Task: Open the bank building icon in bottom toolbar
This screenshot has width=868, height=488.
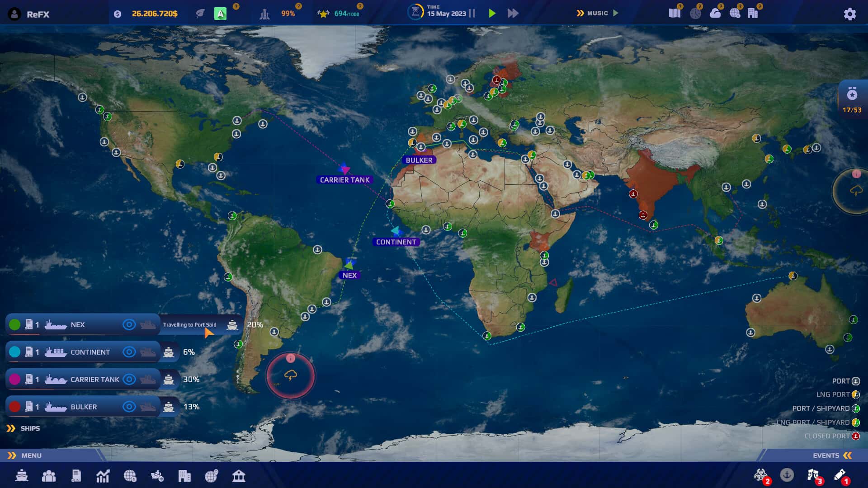Action: [239, 475]
